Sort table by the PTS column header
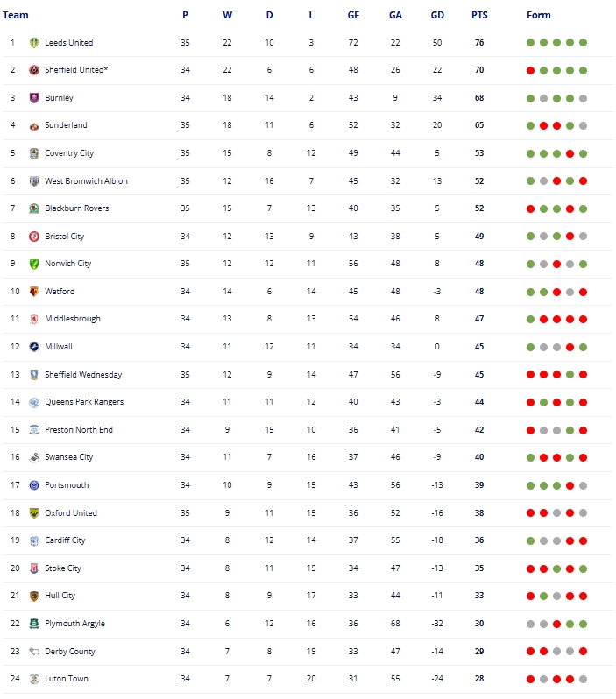 (x=479, y=15)
